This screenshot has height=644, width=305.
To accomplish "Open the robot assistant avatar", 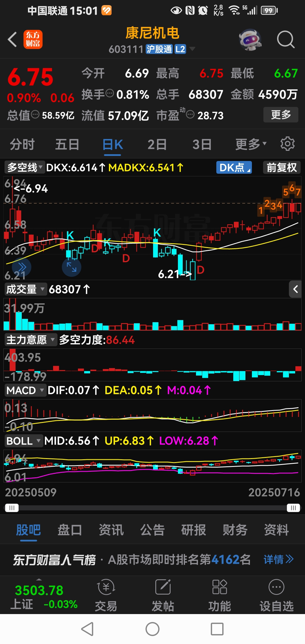I will click(x=250, y=40).
